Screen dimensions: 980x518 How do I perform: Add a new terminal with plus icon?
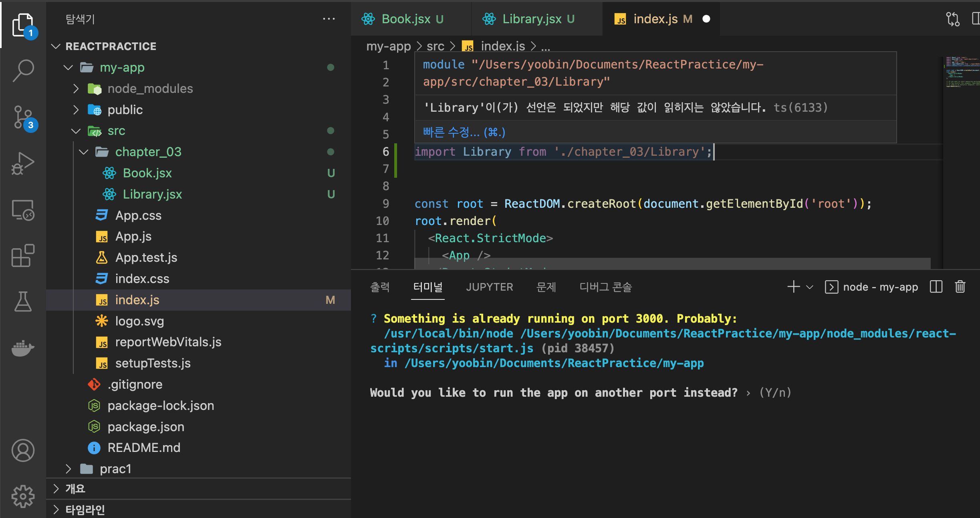tap(793, 287)
